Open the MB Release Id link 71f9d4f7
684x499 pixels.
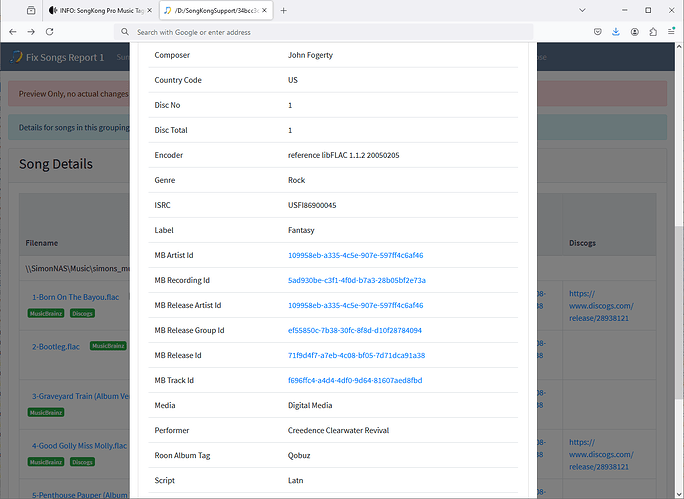[x=356, y=355]
